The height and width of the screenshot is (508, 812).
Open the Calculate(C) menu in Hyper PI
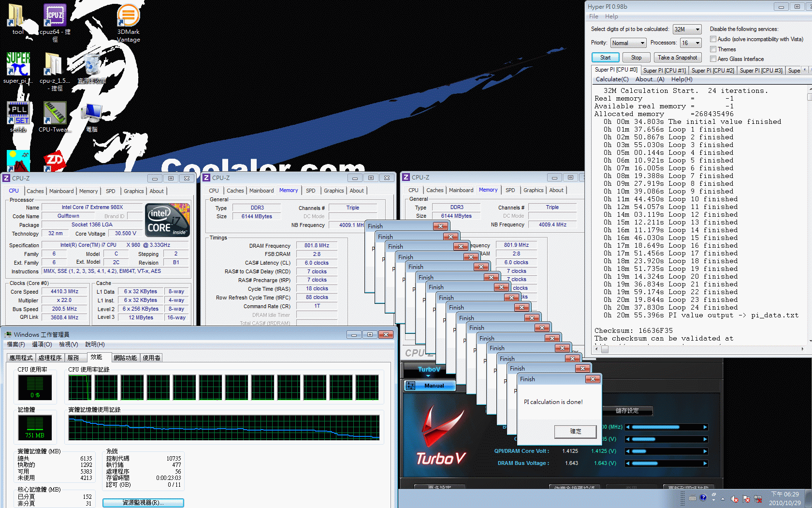click(x=612, y=79)
